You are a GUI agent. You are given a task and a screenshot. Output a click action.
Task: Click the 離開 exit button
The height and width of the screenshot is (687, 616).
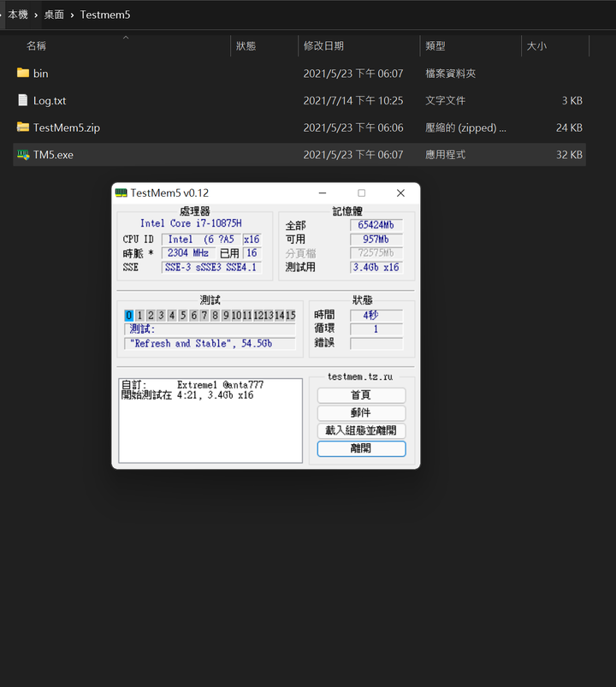(361, 448)
